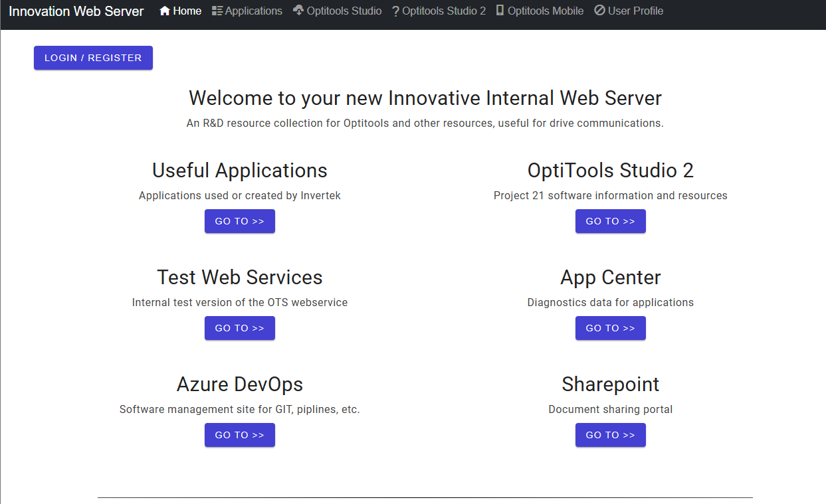
Task: Open the User Profile page
Action: pyautogui.click(x=635, y=11)
